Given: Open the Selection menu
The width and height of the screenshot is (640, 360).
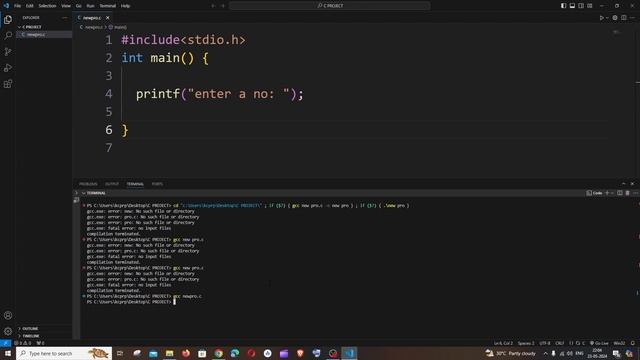Looking at the screenshot, I should (47, 6).
